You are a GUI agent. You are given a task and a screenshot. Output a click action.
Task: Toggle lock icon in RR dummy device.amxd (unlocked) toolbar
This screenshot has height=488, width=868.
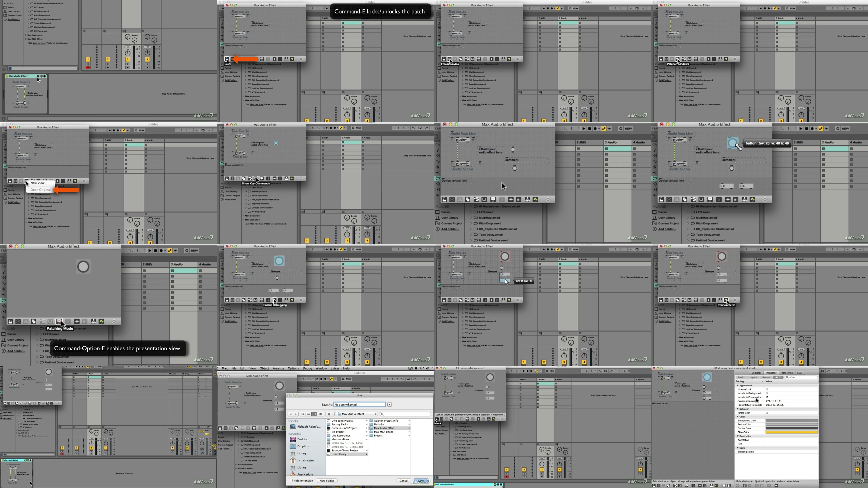654,486
